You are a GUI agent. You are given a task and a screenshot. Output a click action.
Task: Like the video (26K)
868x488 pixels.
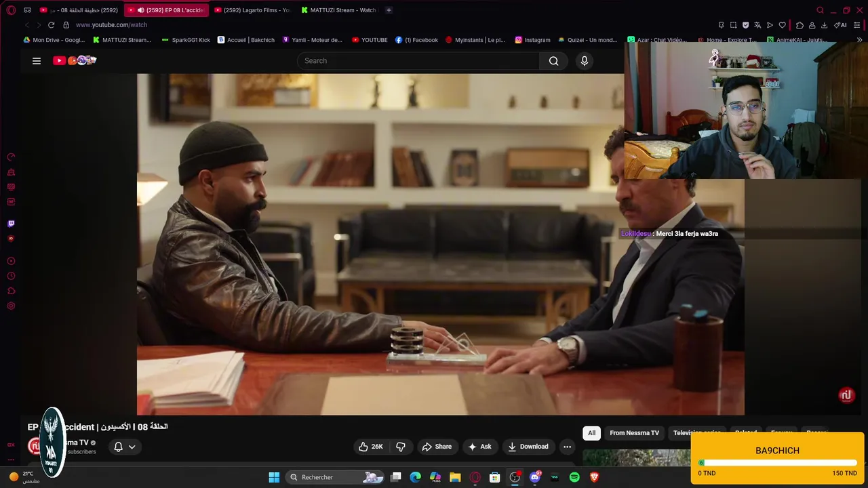(x=371, y=447)
